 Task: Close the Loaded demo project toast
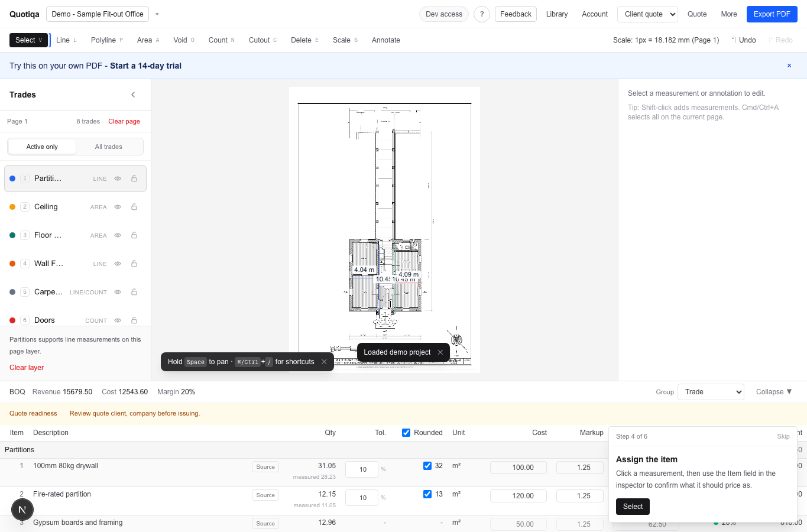[x=440, y=352]
